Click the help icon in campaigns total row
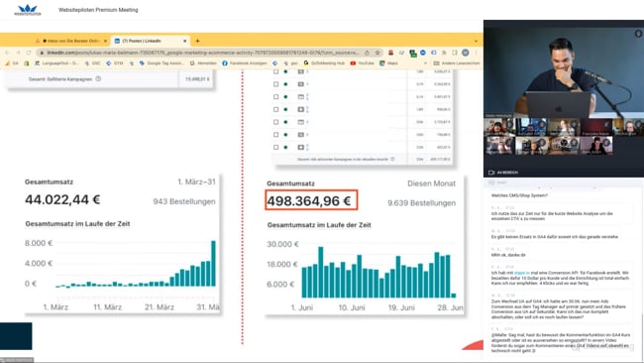Viewport: 644px width, 363px height. tap(392, 159)
